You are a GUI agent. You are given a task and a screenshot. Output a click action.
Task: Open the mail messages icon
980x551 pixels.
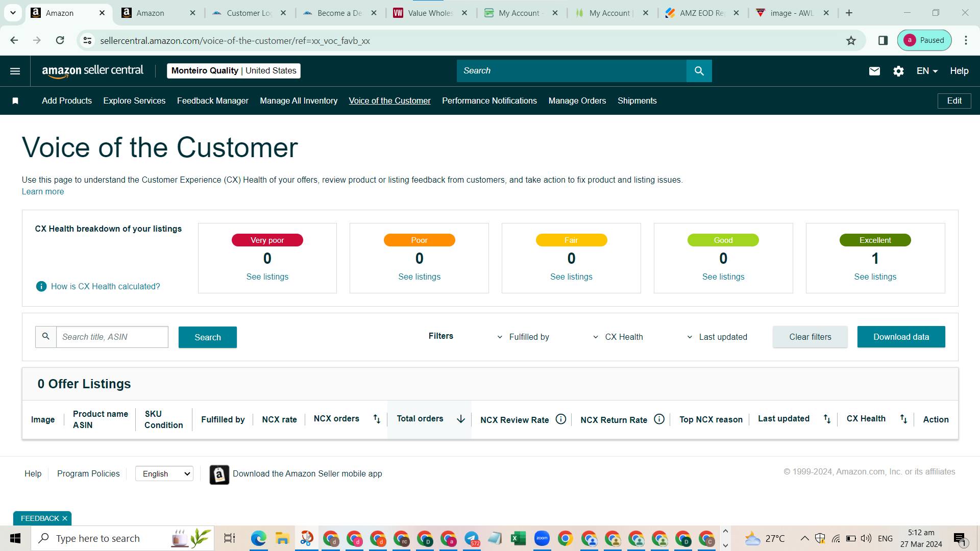(x=874, y=71)
